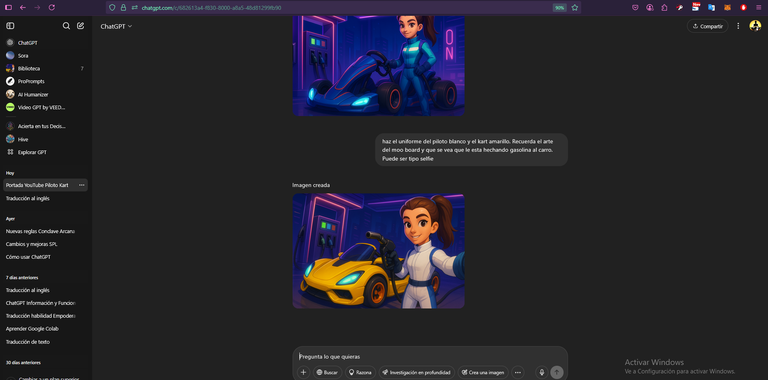Go forward with browser forward arrow
This screenshot has width=768, height=380.
[37, 7]
